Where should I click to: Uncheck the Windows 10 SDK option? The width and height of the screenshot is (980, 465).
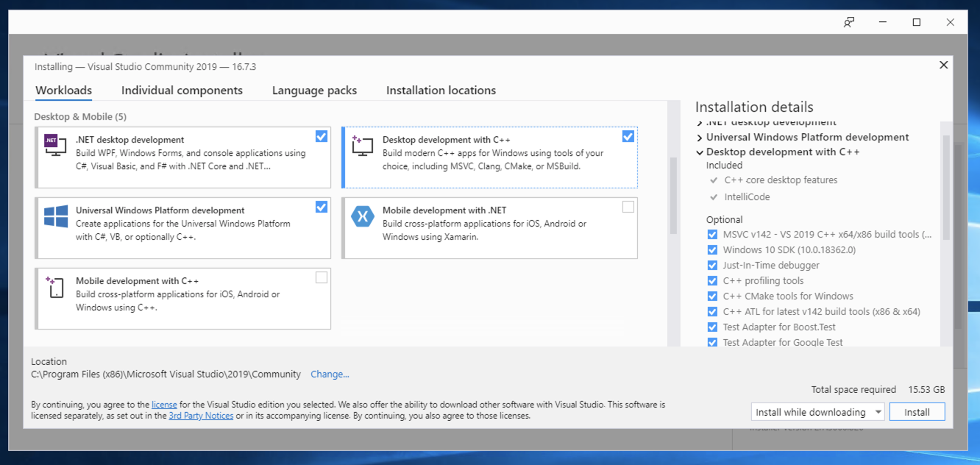(712, 250)
